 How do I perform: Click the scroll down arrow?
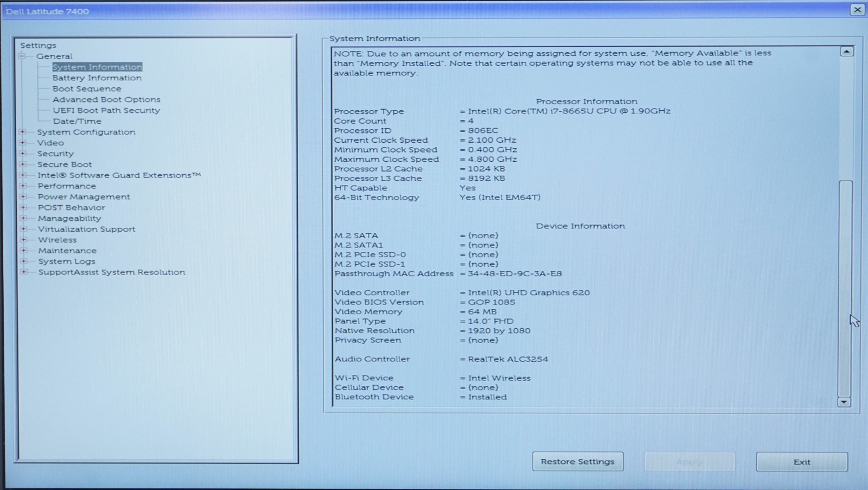coord(844,402)
